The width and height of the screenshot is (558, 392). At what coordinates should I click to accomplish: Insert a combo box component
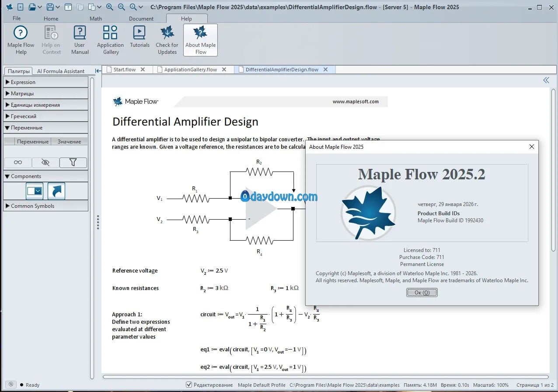[35, 191]
